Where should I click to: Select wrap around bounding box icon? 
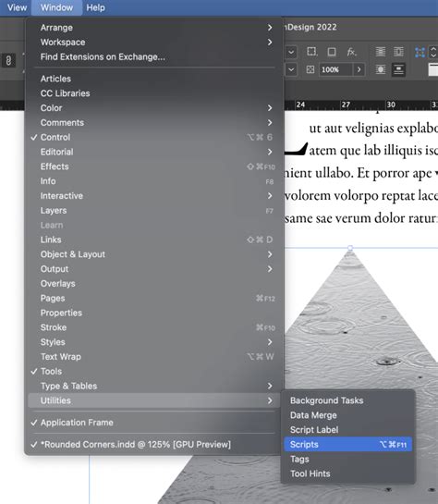398,52
